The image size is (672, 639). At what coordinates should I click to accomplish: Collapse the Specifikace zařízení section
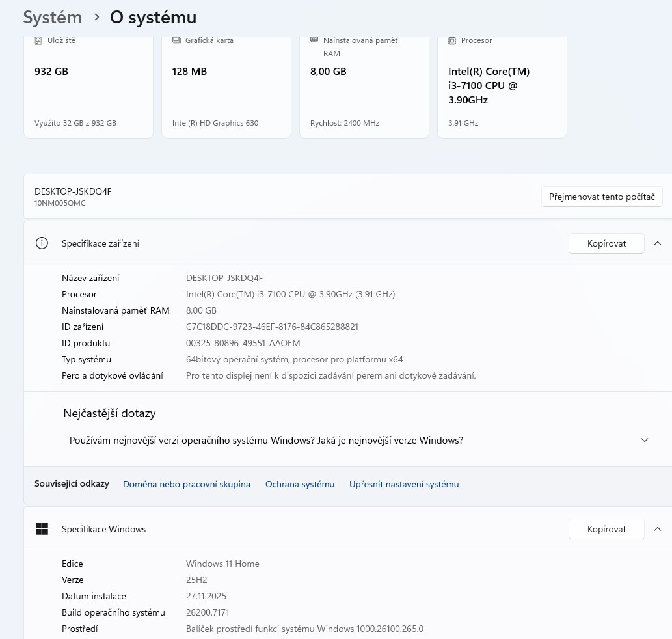click(x=657, y=243)
